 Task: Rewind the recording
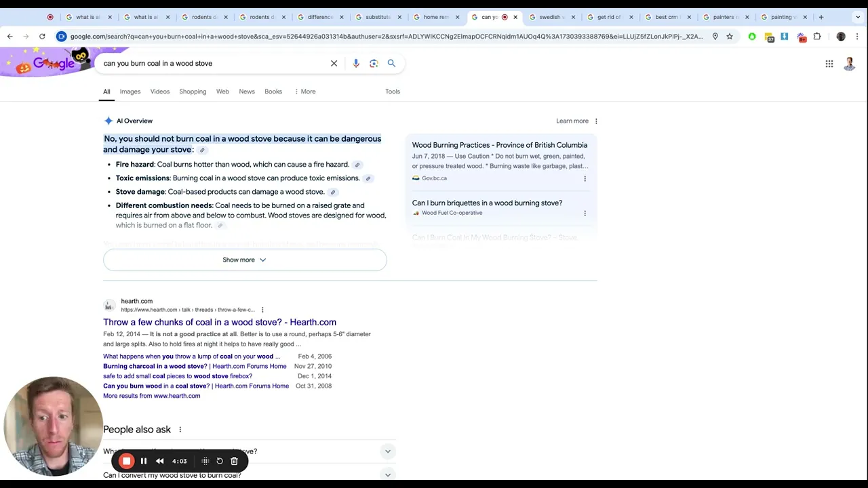pos(160,461)
